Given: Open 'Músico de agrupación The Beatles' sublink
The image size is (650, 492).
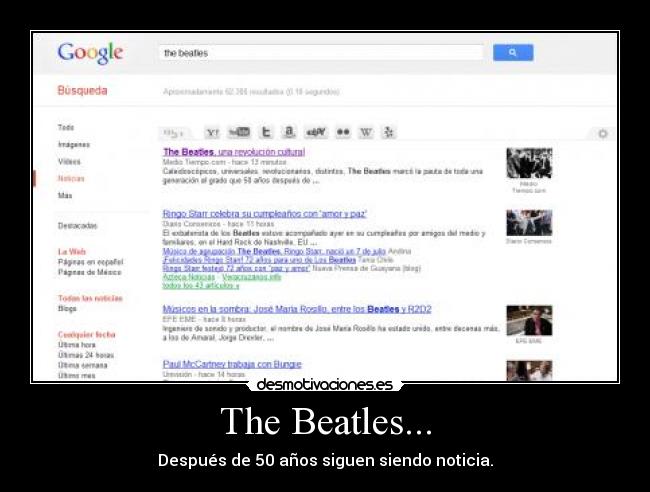Looking at the screenshot, I should pos(274,251).
